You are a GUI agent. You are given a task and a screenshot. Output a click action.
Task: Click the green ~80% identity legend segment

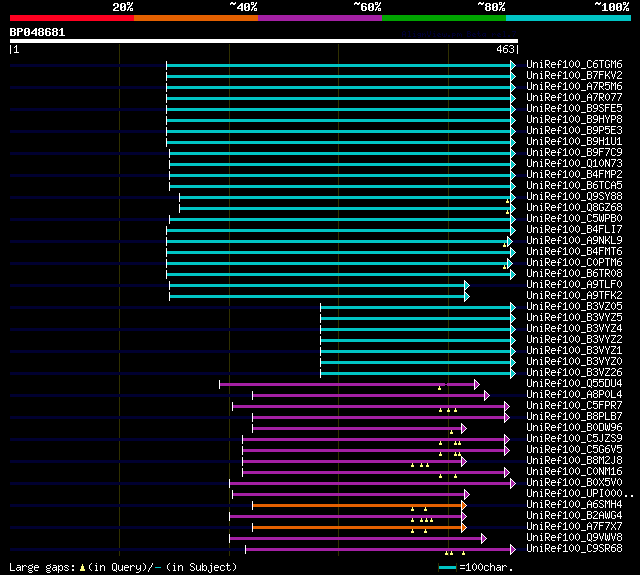tap(444, 18)
